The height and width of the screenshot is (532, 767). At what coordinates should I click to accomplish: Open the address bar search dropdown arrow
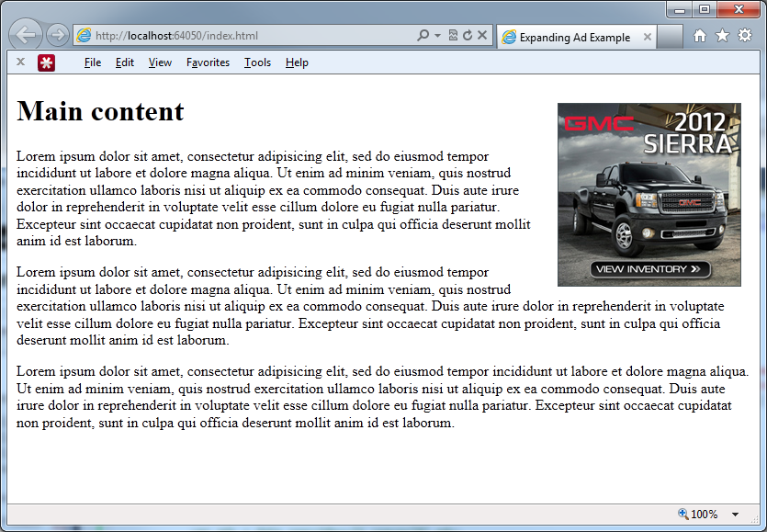(438, 35)
